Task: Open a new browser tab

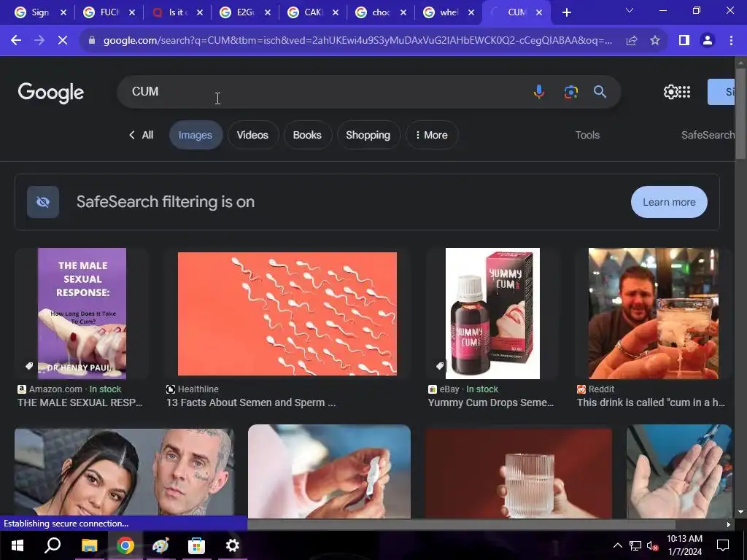Action: [566, 12]
